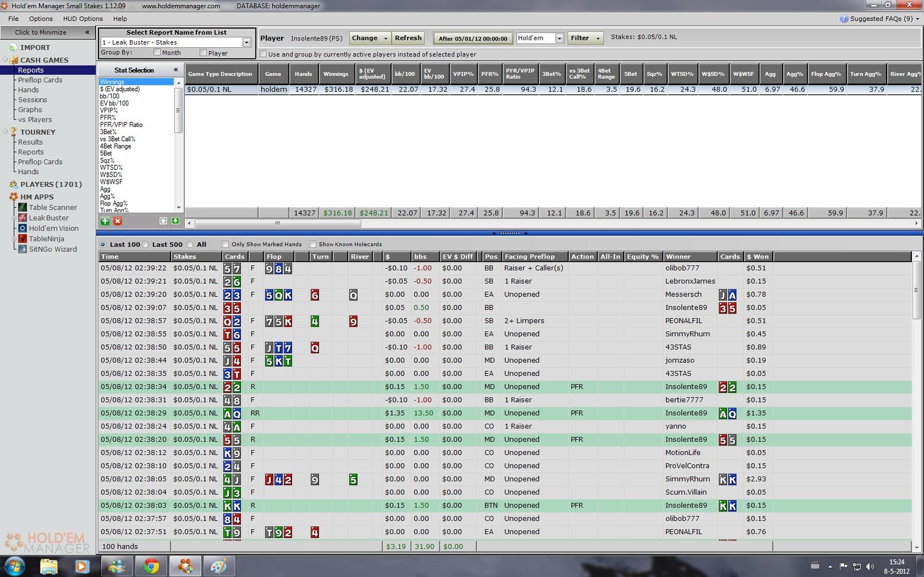924x577 pixels.
Task: Open Table Scanner app icon
Action: click(23, 207)
